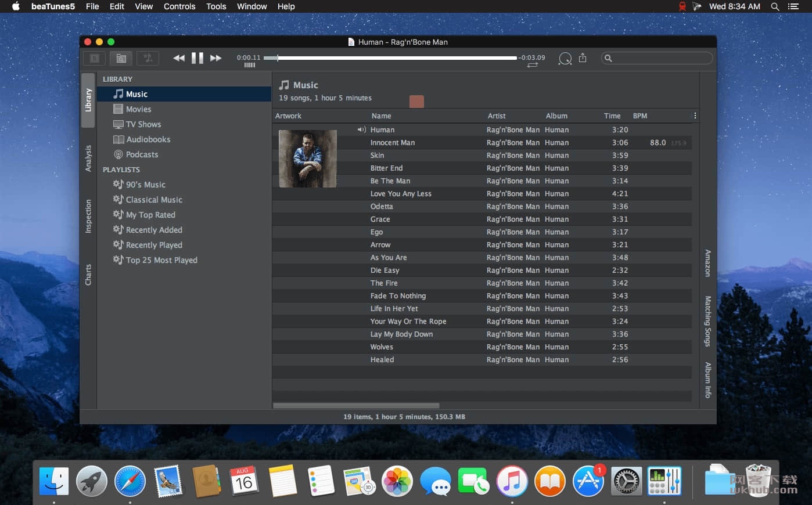The height and width of the screenshot is (505, 812).
Task: Click the first toolbar button left of inspect
Action: [x=94, y=58]
